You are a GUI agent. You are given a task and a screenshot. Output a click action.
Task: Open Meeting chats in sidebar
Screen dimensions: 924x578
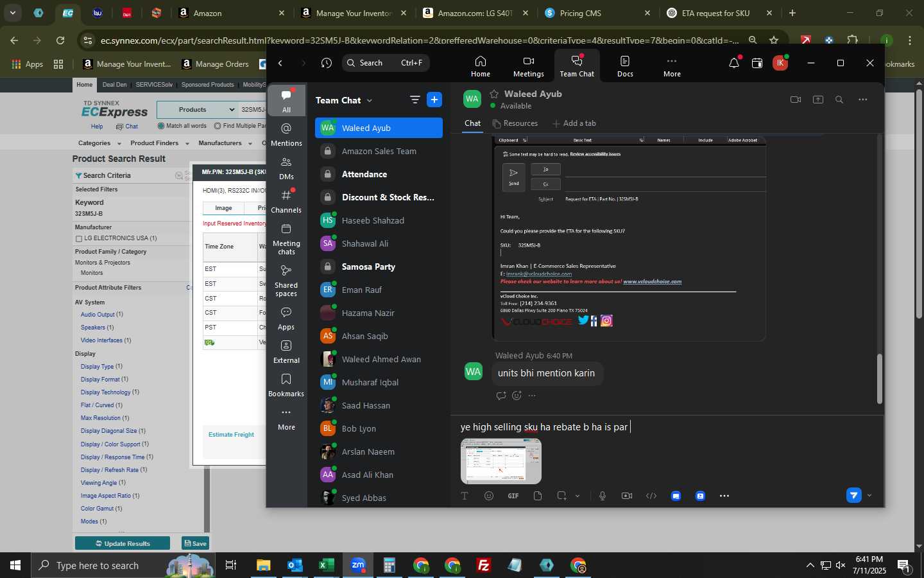pyautogui.click(x=286, y=238)
